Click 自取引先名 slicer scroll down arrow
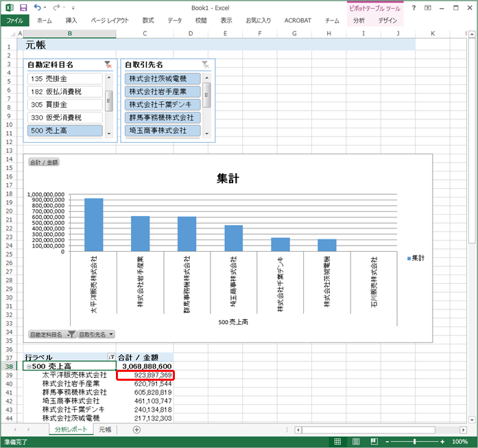Image resolution: width=478 pixels, height=448 pixels. coord(206,134)
